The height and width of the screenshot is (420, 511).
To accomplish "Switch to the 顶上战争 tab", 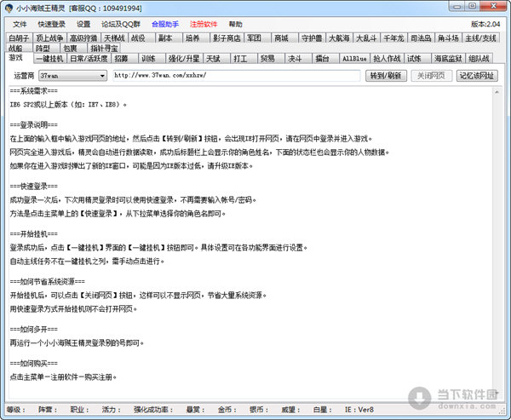I will pos(49,38).
